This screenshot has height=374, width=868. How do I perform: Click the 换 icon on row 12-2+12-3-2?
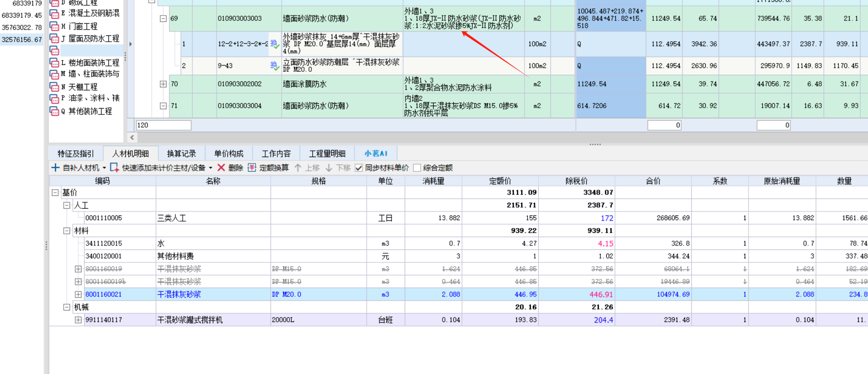point(274,44)
